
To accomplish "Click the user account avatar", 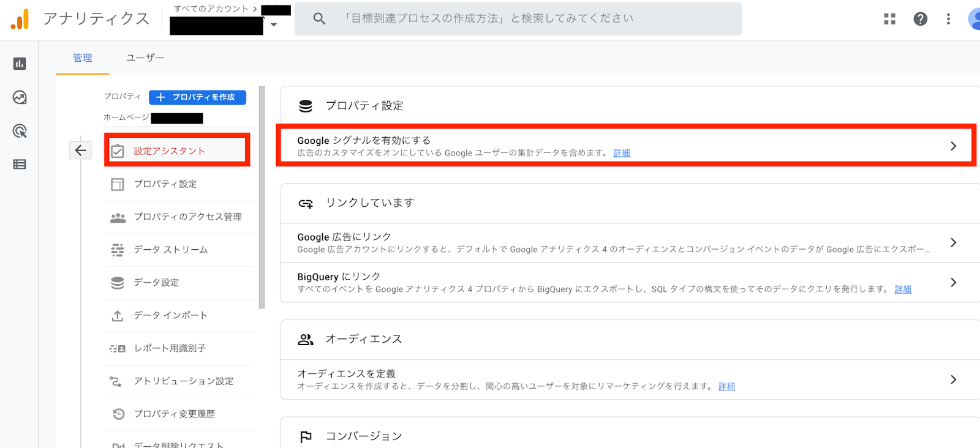I will 974,19.
